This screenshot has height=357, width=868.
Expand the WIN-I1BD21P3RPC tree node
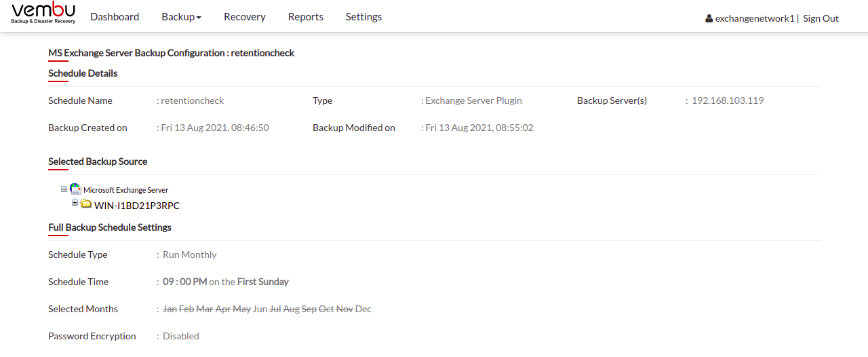pyautogui.click(x=75, y=203)
